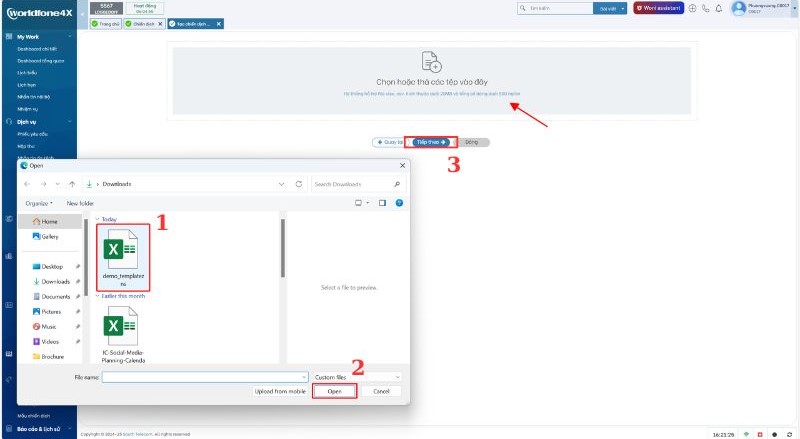This screenshot has width=800, height=439.
Task: Toggle the preview pane icon
Action: 382,203
